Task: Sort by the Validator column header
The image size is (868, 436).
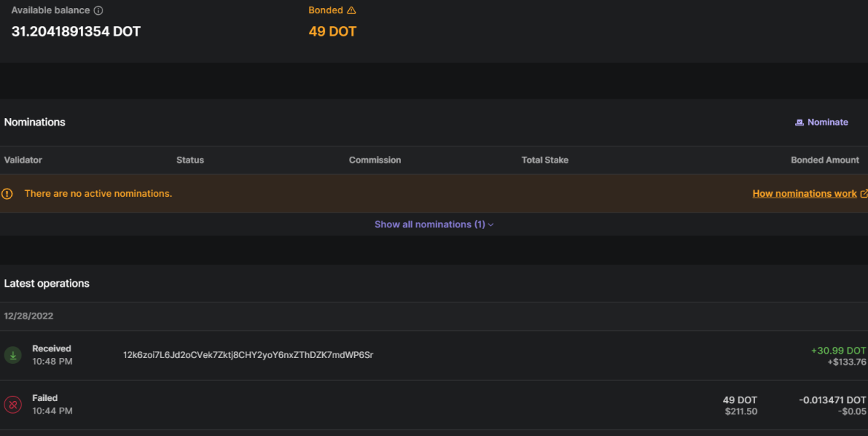Action: [x=23, y=160]
